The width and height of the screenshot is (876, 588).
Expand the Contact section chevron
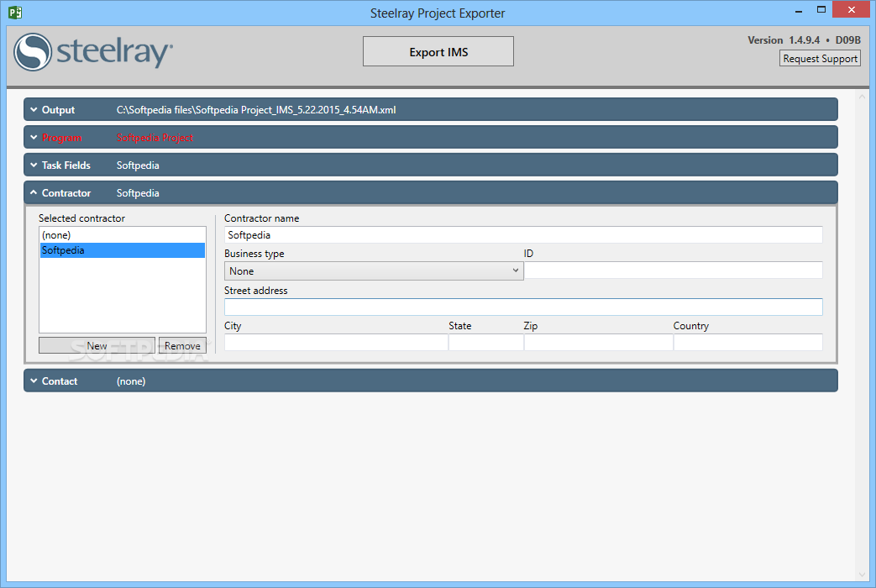point(34,381)
